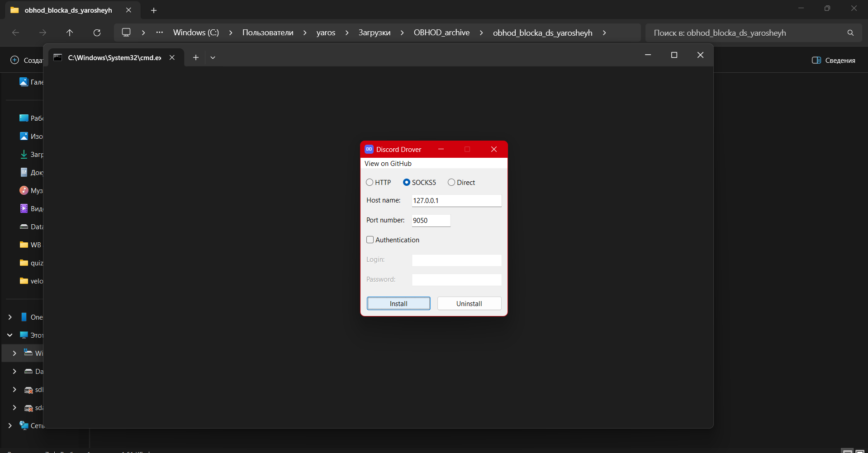
Task: Collapse the This PC tree node
Action: [x=10, y=335]
